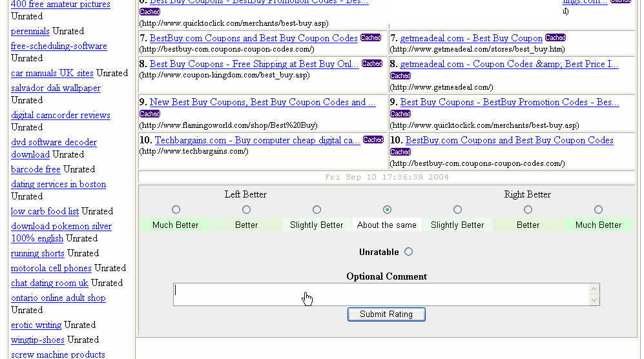Open Cached badge for right result 8

(400, 76)
